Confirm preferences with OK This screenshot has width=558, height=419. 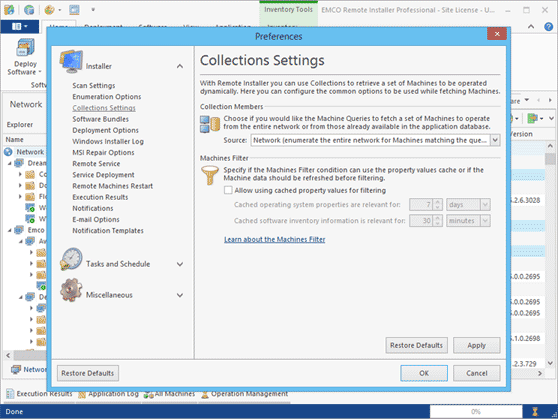[424, 373]
